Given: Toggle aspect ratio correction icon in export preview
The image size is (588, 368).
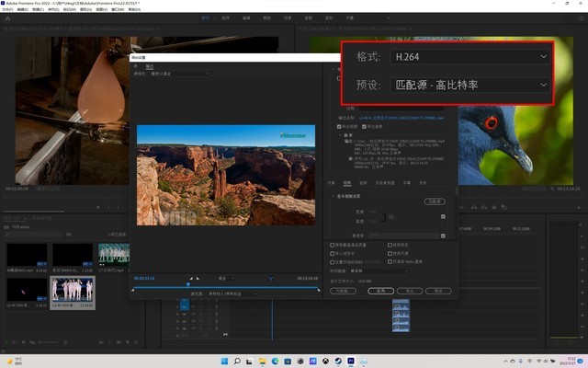Looking at the screenshot, I should [x=271, y=278].
